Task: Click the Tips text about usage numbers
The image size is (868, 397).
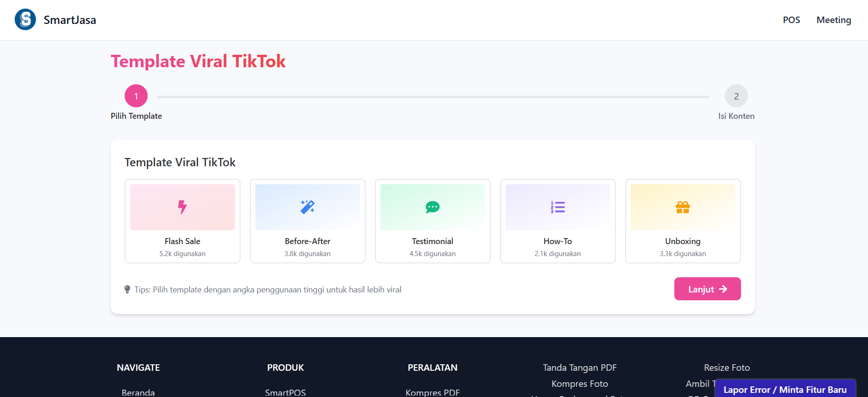Action: 268,290
